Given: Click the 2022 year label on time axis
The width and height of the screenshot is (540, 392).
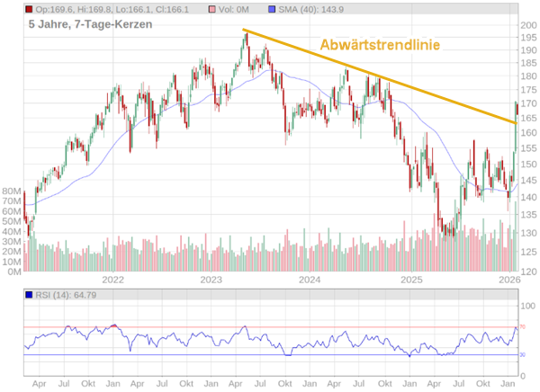Looking at the screenshot, I should coord(112,280).
